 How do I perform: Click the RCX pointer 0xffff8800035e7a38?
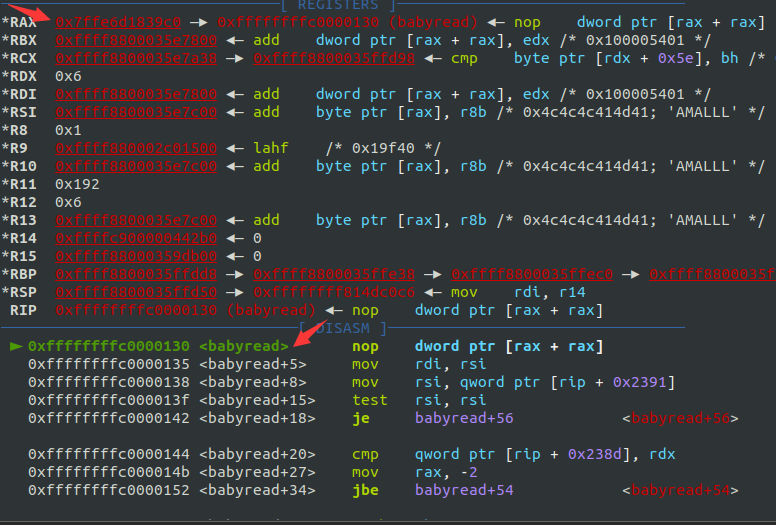[136, 58]
